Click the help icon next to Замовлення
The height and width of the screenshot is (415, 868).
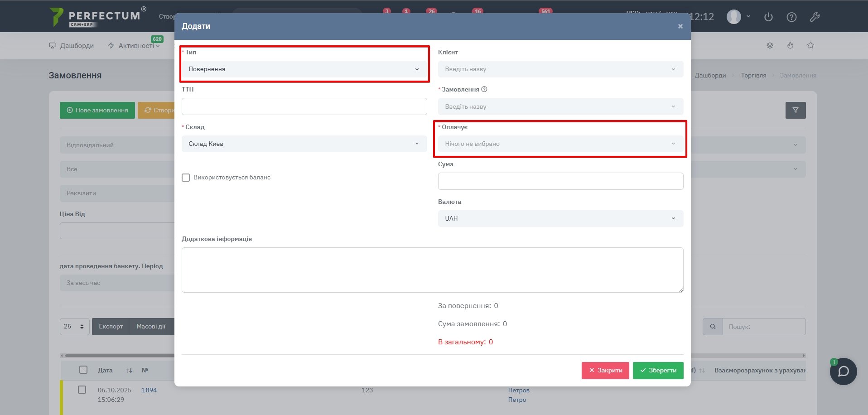click(484, 89)
